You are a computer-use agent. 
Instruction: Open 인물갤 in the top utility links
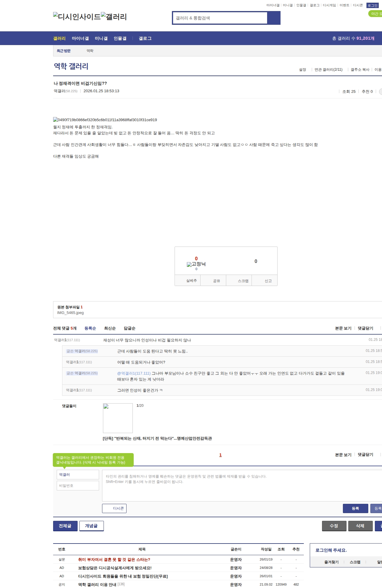(301, 5)
